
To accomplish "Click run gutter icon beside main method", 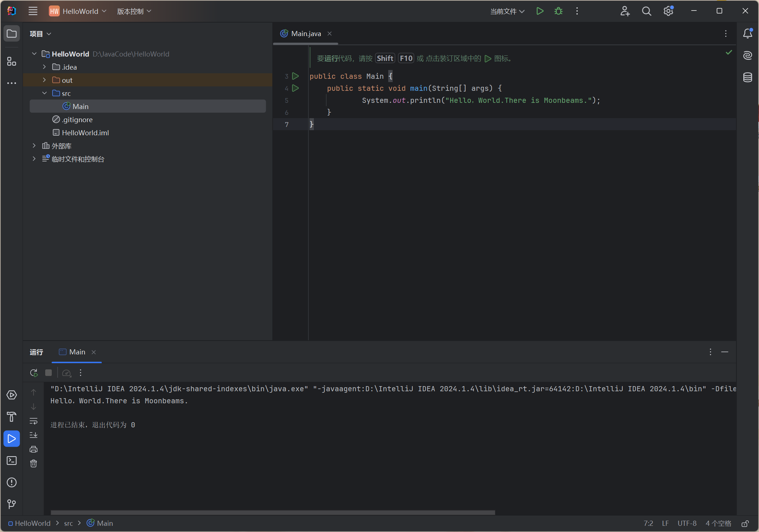I will click(296, 88).
